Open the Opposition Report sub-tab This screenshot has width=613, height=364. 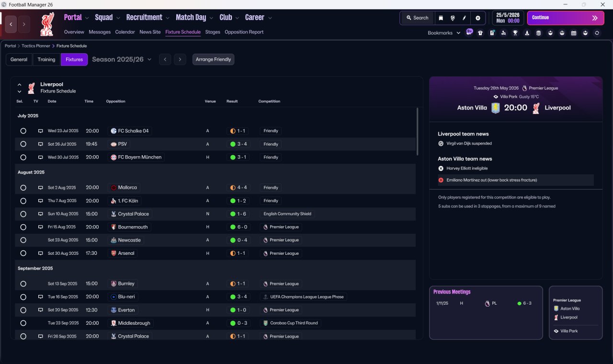coord(244,32)
